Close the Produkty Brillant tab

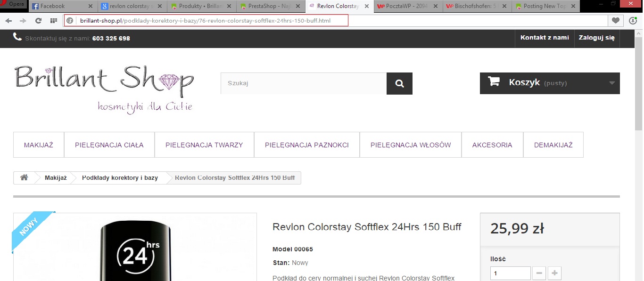pos(228,7)
